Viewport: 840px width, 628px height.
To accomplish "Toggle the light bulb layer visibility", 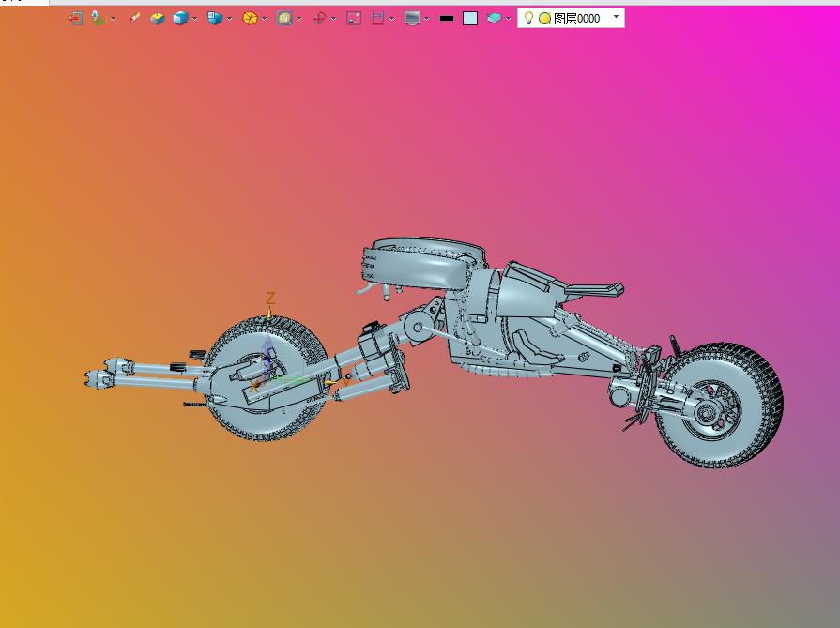I will point(528,18).
